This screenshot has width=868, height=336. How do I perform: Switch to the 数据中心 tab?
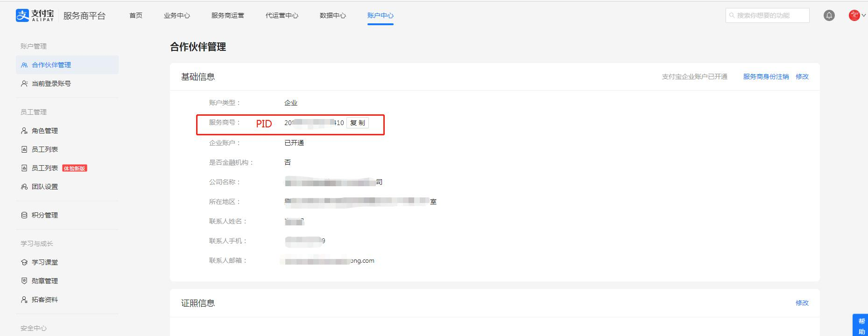332,15
